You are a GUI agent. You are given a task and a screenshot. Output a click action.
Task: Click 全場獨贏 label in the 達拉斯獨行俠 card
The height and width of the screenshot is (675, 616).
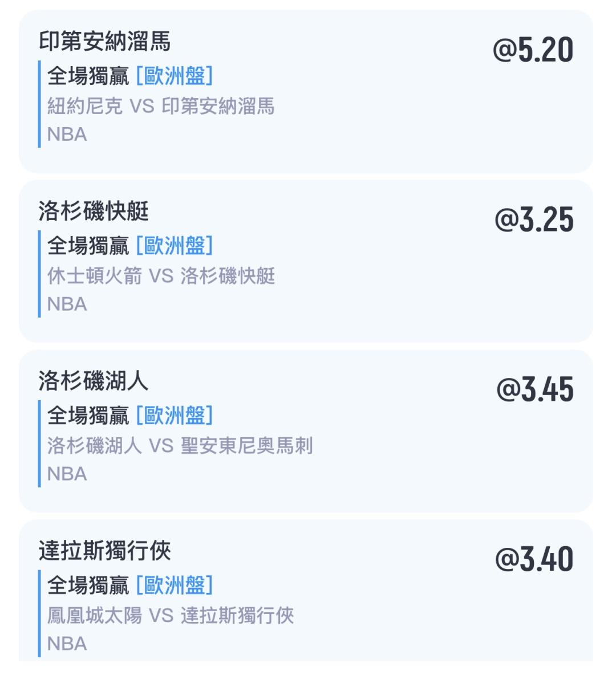88,585
